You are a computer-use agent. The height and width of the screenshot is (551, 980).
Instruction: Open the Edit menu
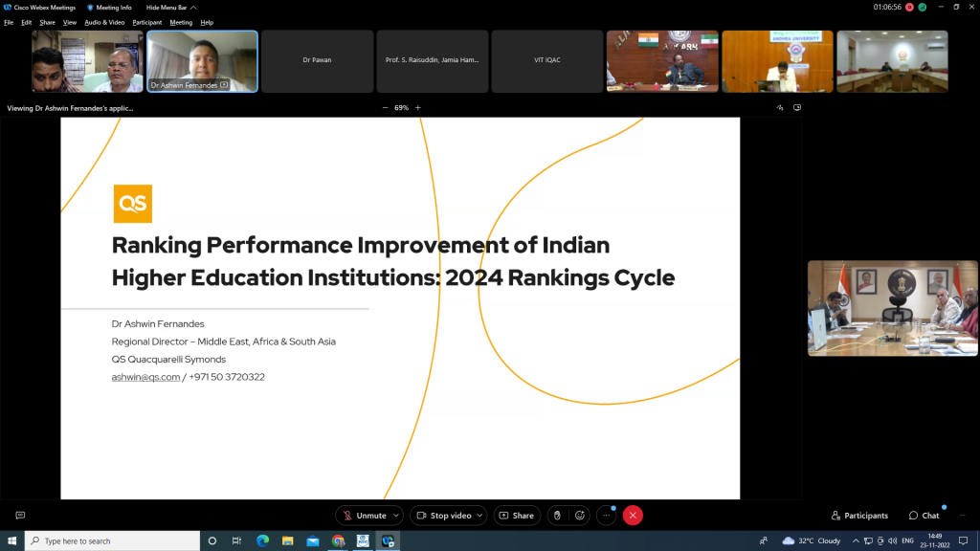coord(26,23)
